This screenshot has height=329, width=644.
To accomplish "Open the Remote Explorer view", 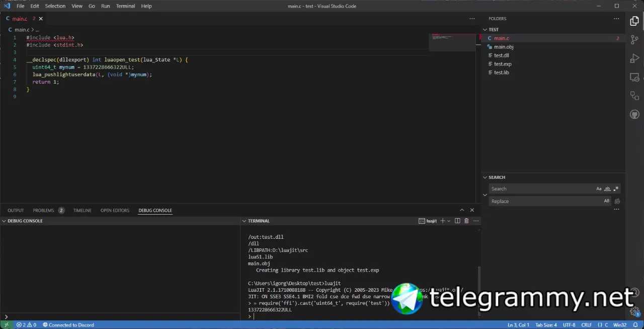I will coord(634,77).
